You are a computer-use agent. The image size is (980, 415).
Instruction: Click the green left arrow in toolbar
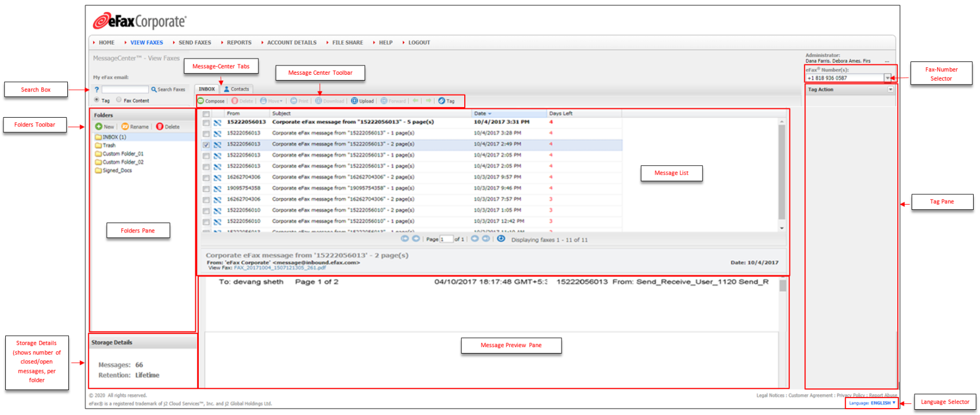pyautogui.click(x=416, y=100)
